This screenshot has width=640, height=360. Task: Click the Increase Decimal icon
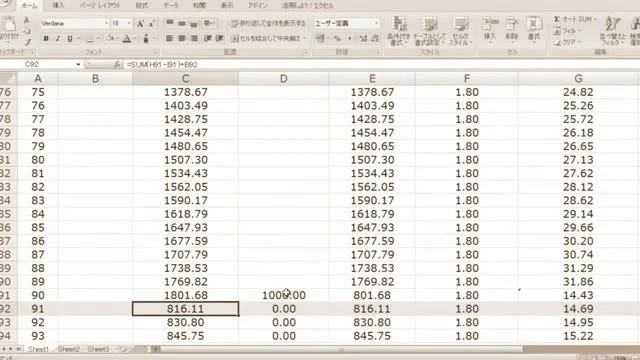[x=363, y=38]
